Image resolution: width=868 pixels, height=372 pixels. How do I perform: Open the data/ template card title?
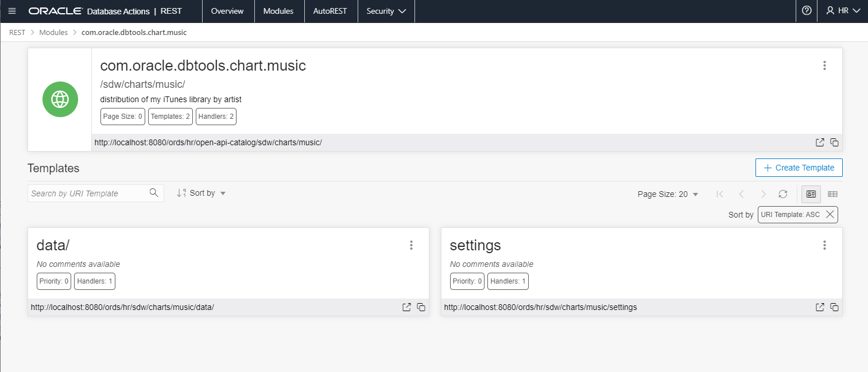click(x=53, y=245)
